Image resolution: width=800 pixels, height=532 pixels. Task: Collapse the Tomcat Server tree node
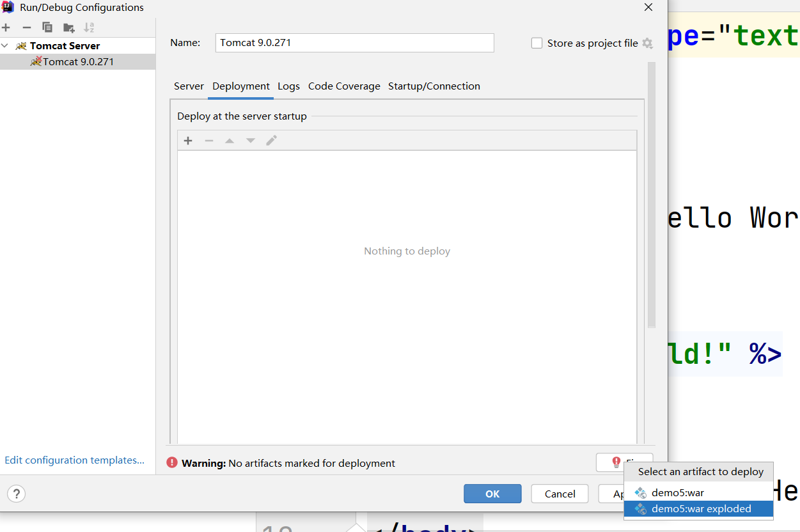click(x=5, y=46)
